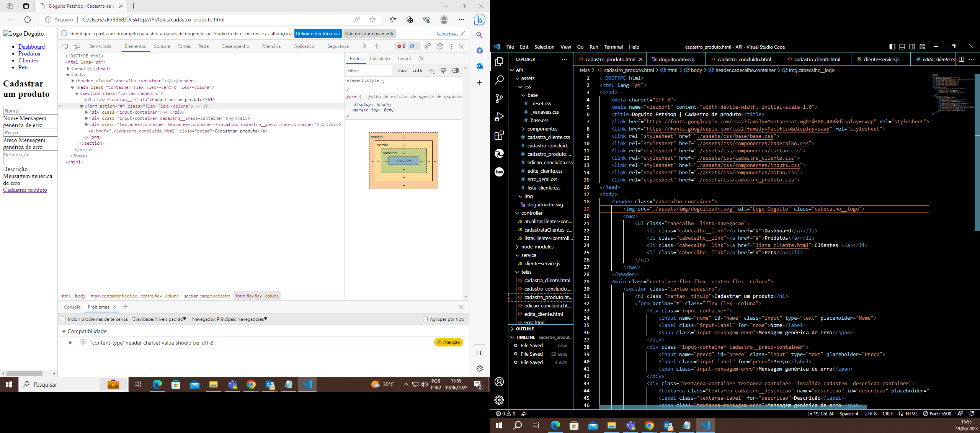Open Extensions view in VS Code
Image resolution: width=980 pixels, height=433 pixels.
point(499,135)
